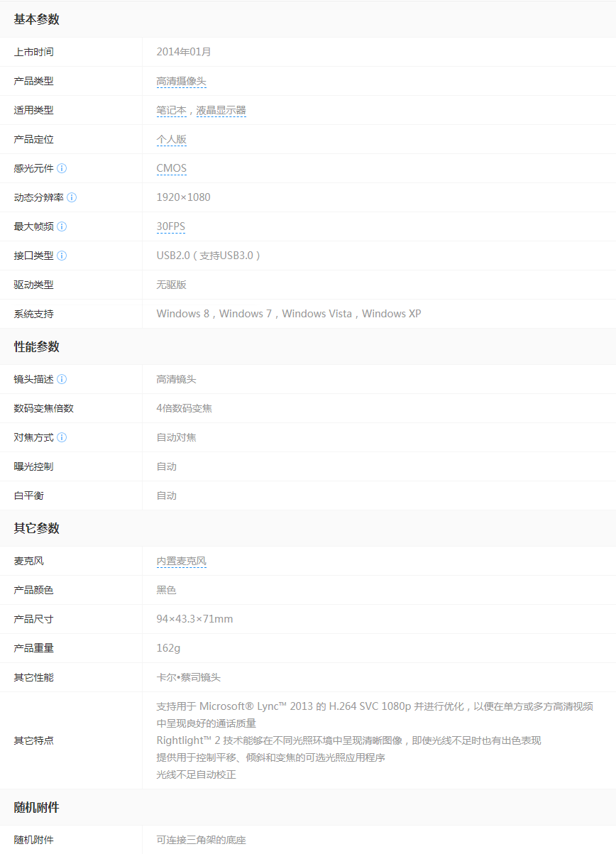Click the CMOS sensor link
616x854 pixels.
tap(171, 169)
